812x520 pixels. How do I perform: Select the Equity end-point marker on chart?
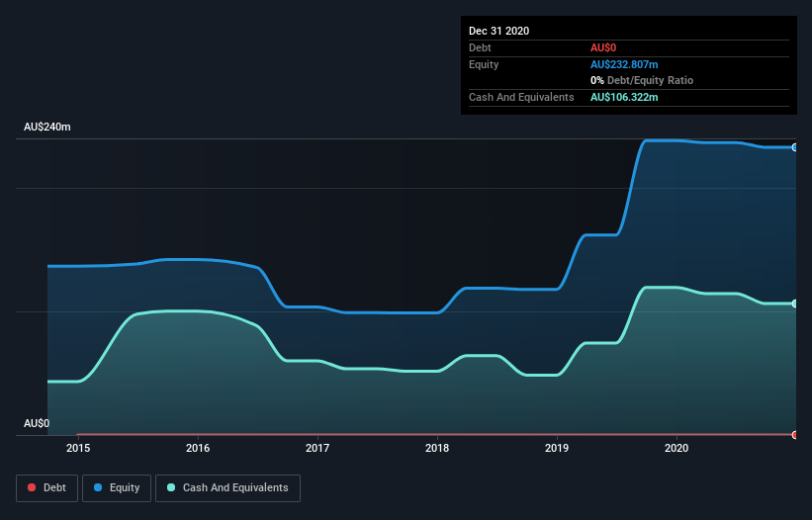pos(795,147)
